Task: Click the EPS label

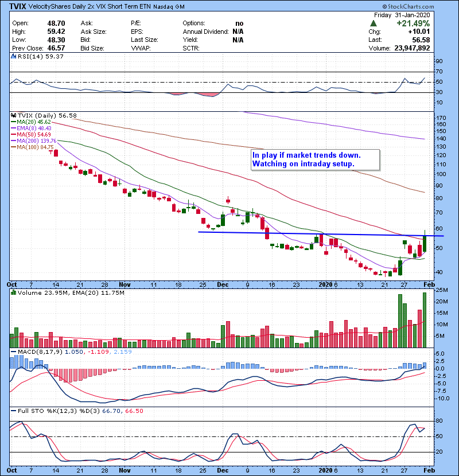Action: [x=137, y=32]
